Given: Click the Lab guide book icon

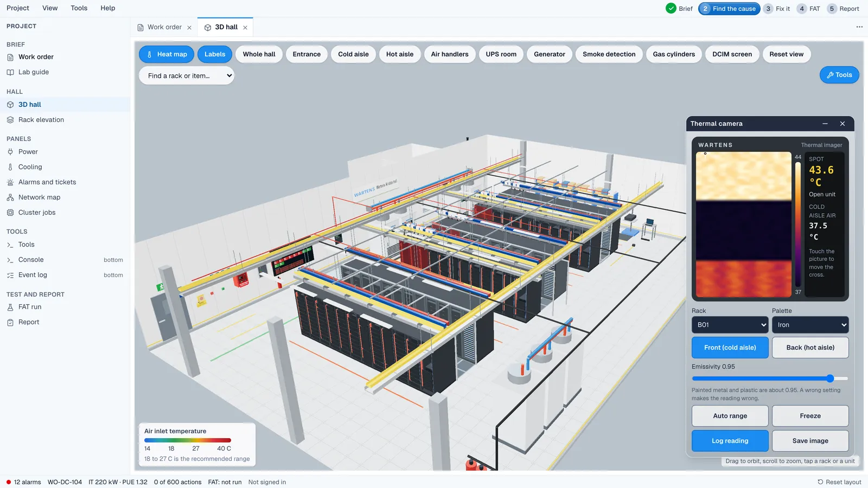Looking at the screenshot, I should 10,72.
